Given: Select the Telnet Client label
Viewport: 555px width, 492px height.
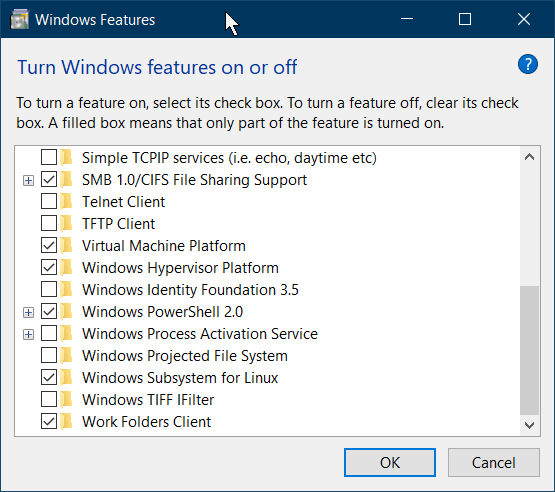Looking at the screenshot, I should click(124, 202).
